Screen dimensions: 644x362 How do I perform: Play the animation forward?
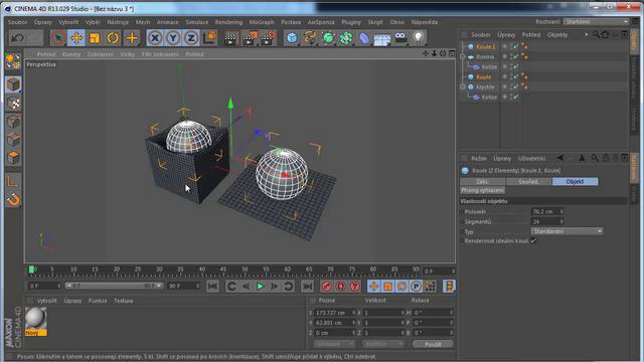point(260,286)
